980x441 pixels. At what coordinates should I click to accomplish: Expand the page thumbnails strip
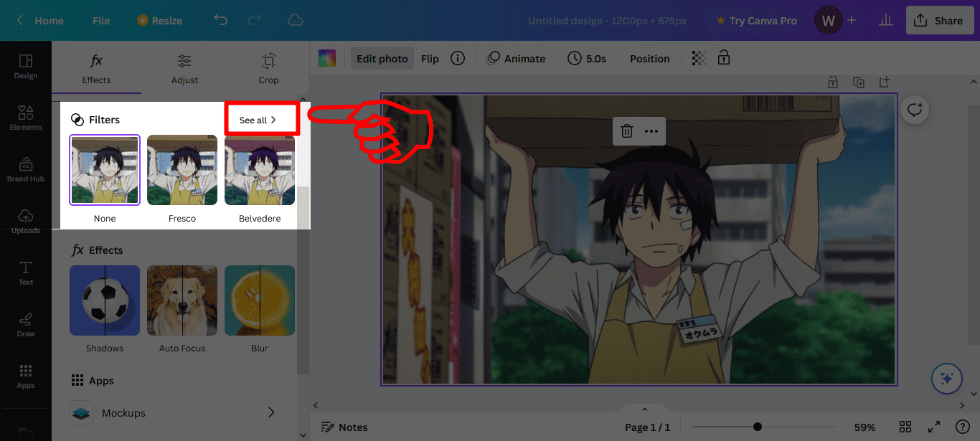click(x=644, y=409)
